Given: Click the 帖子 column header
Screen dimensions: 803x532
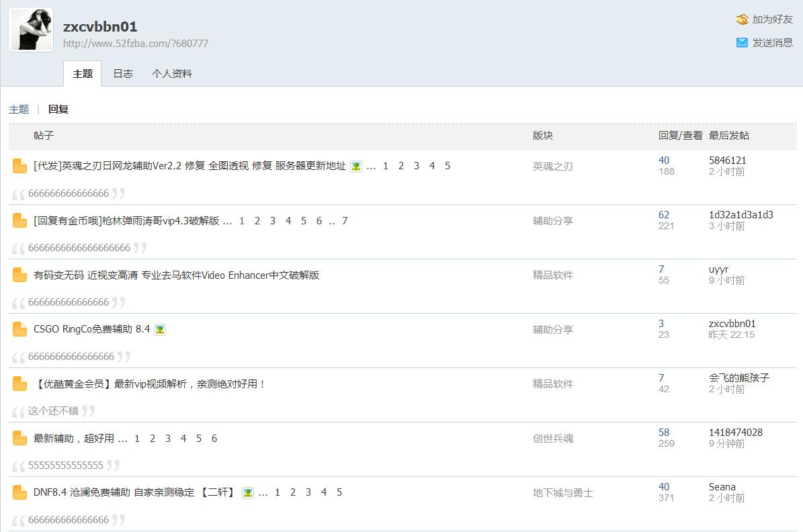Looking at the screenshot, I should tap(44, 135).
